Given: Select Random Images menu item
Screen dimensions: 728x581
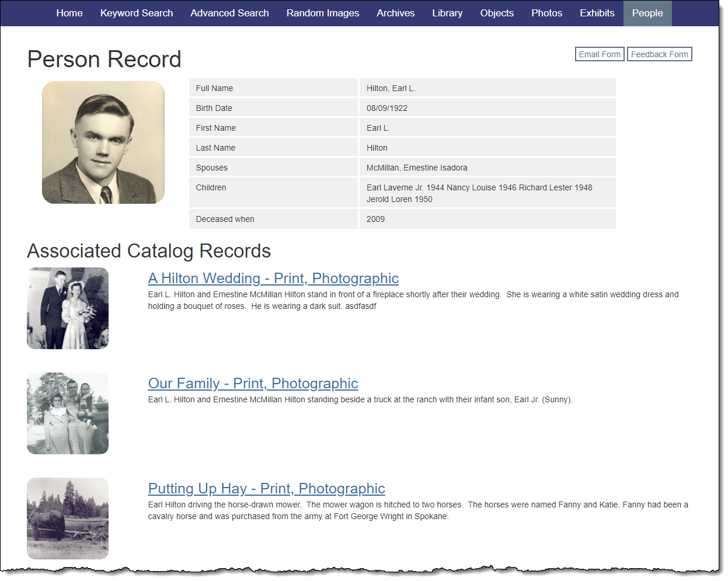Looking at the screenshot, I should (322, 13).
